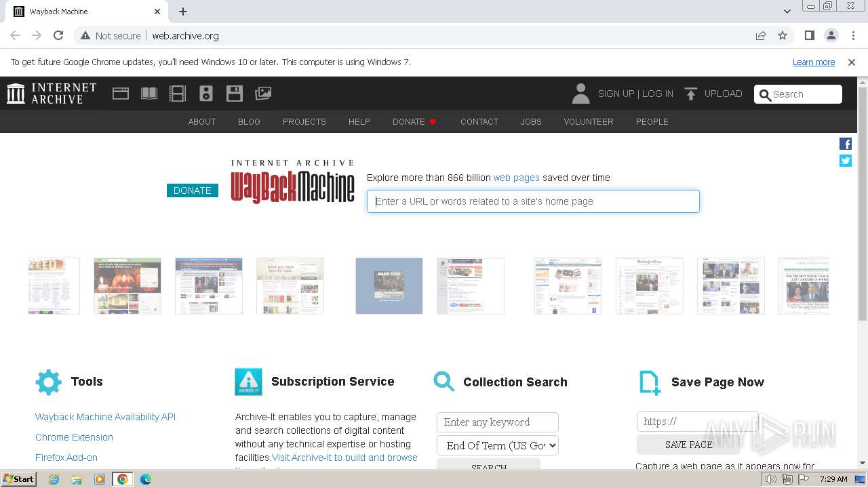Go back in Chrome
The height and width of the screenshot is (488, 868).
tap(15, 35)
